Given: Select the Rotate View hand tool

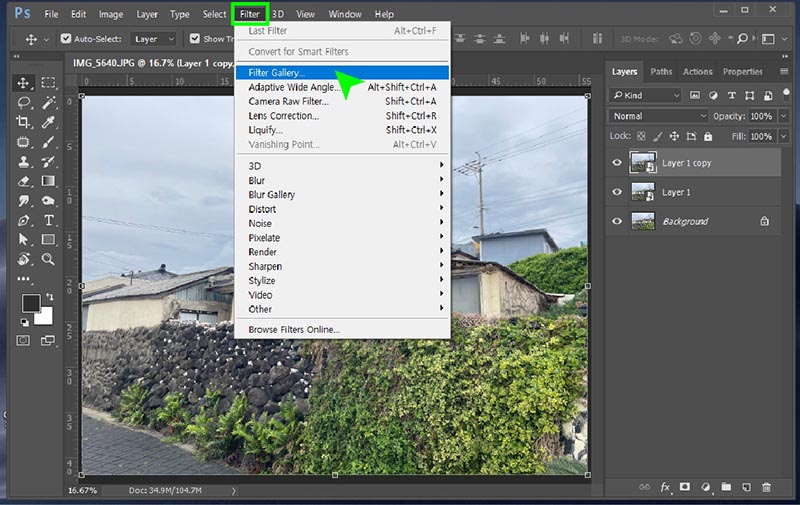Looking at the screenshot, I should point(23,259).
